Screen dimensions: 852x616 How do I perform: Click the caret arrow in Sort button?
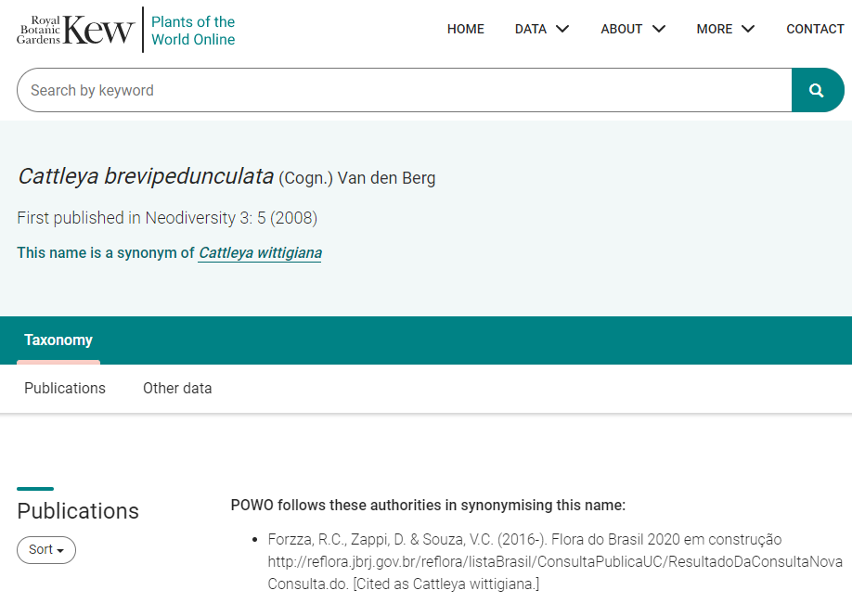coord(60,551)
